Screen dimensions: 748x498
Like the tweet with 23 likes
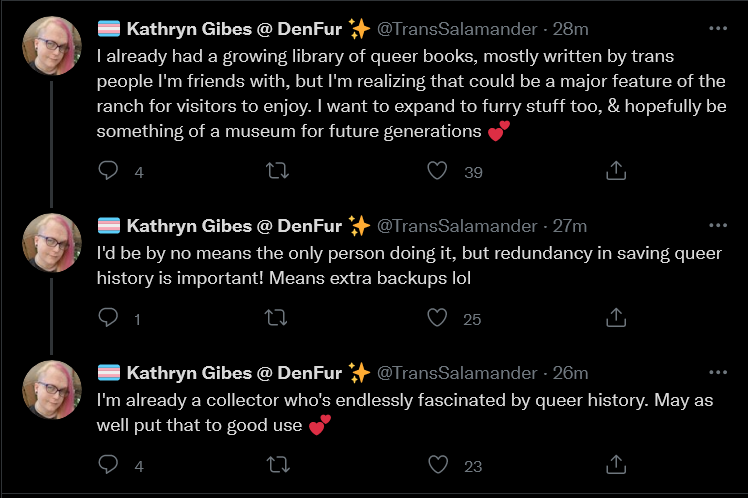[437, 464]
